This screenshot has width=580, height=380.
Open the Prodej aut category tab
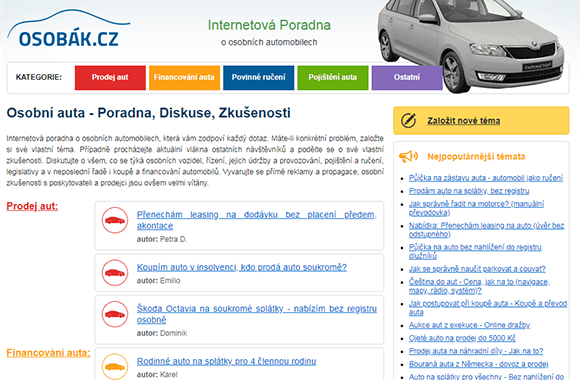pos(110,78)
